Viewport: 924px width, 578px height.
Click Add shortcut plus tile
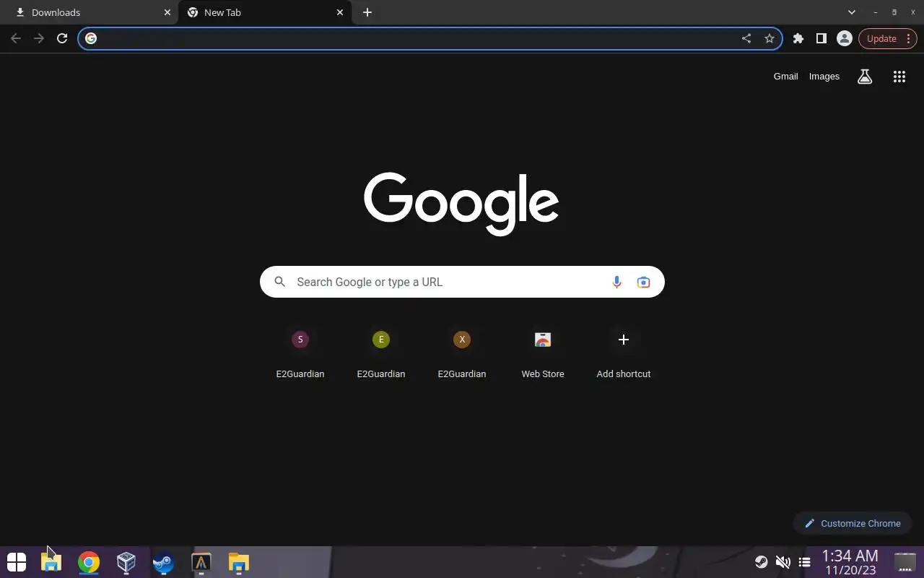pyautogui.click(x=624, y=354)
